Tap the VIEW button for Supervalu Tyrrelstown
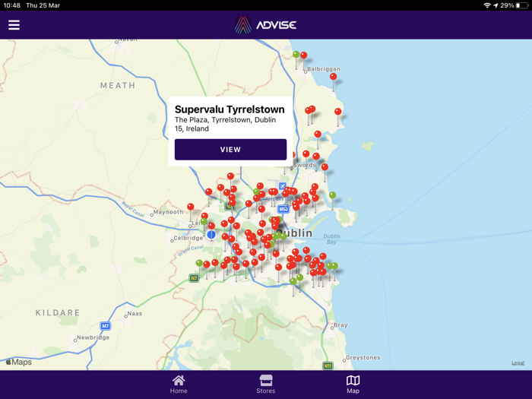Viewport: 532px width, 399px height. click(231, 149)
